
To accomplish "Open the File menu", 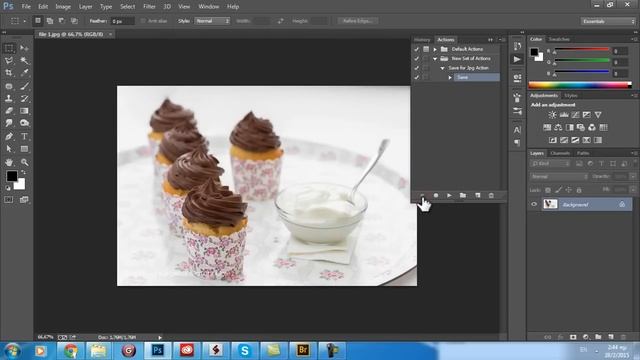I will click(26, 7).
